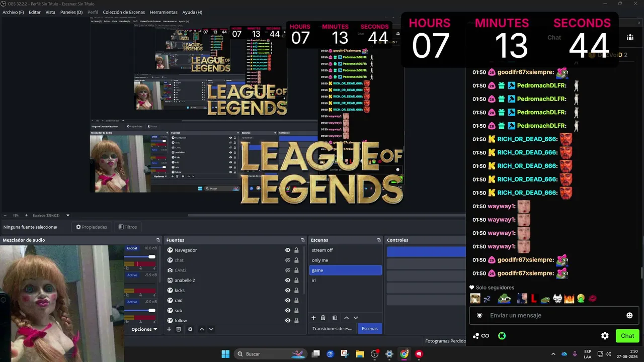Screen dimensions: 644x362
Task: Open Propiedades for the selected source
Action: click(x=92, y=227)
